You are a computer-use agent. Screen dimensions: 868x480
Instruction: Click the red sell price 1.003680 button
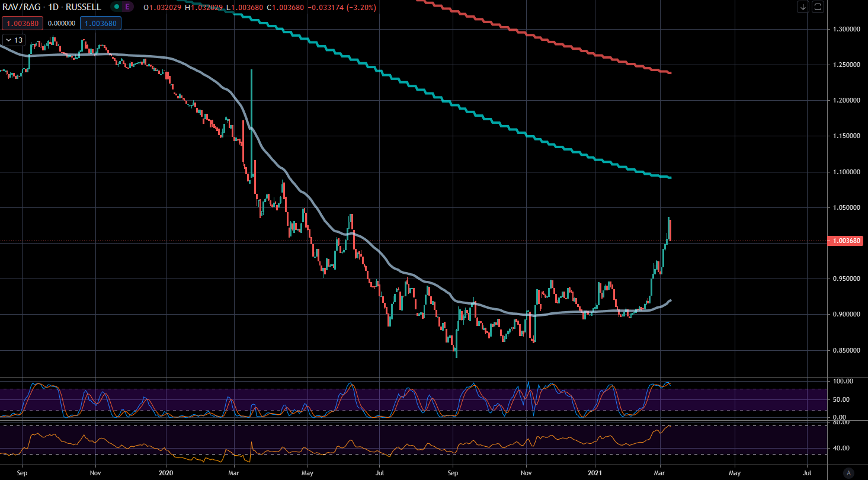point(21,24)
